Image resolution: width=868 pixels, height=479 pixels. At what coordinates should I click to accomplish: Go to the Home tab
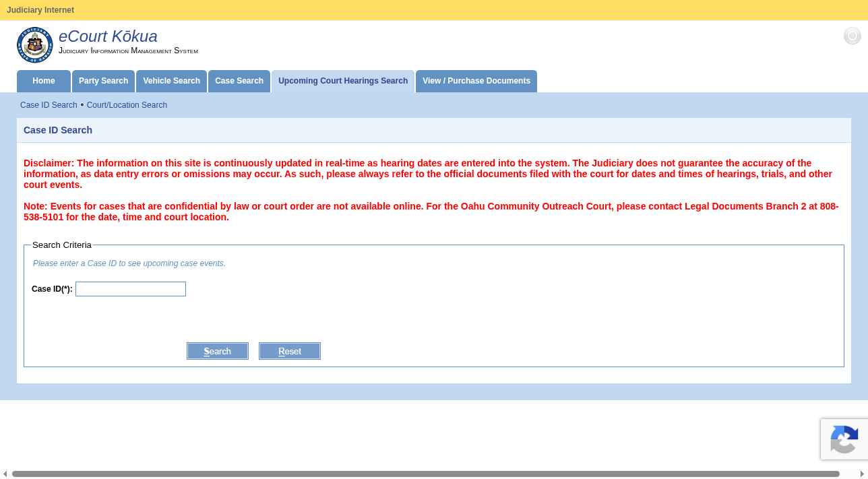[x=44, y=81]
